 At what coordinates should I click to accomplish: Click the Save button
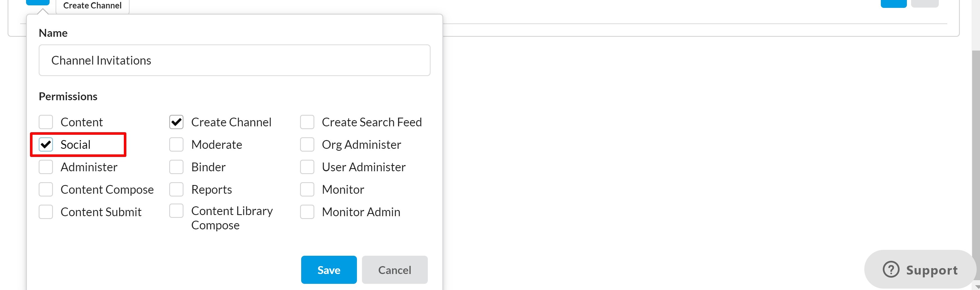click(x=329, y=270)
